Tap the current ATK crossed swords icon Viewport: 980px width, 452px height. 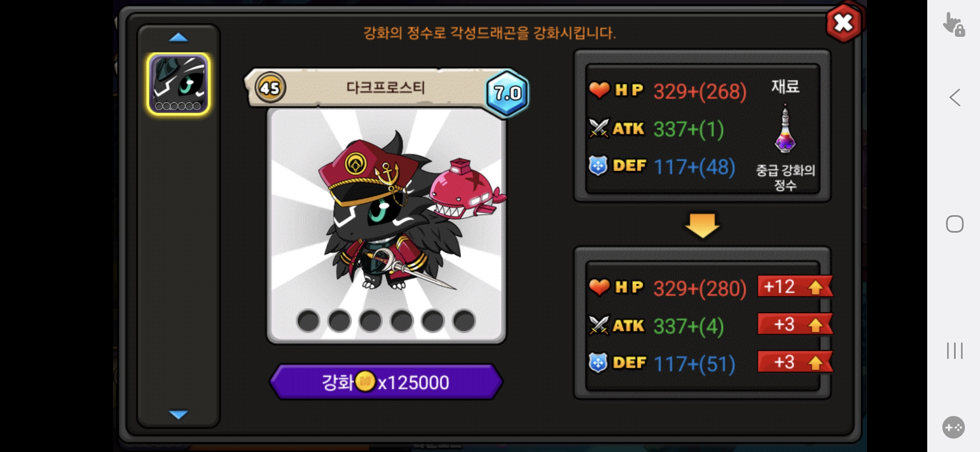coord(599,128)
